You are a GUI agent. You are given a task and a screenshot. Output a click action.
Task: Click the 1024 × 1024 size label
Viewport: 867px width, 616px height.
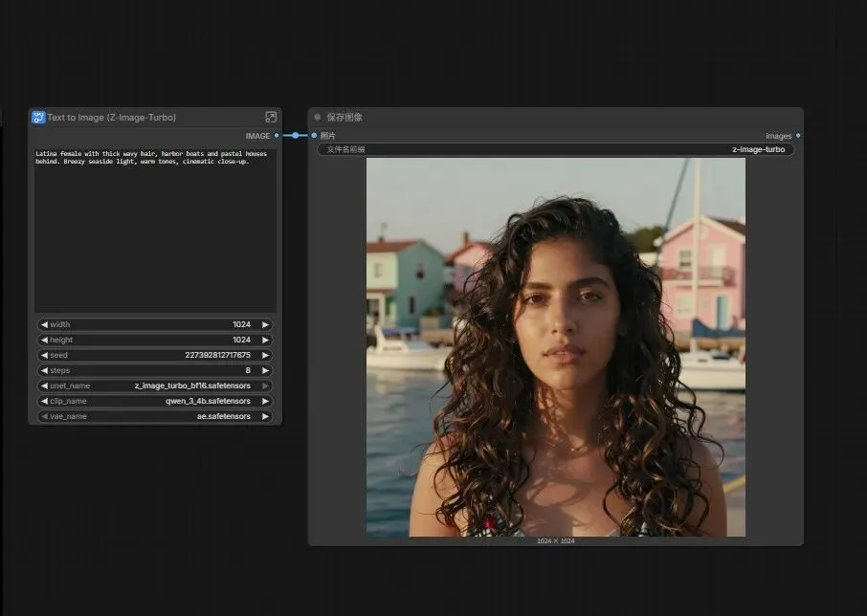tap(556, 540)
